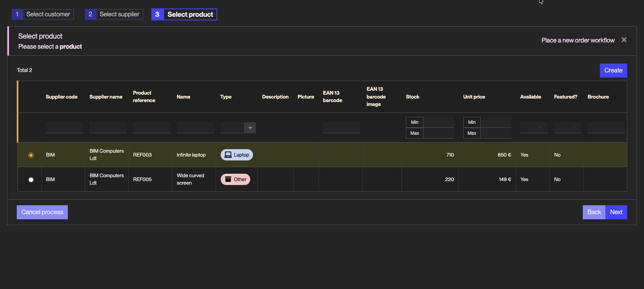Focus the EAN 13 barcode filter field
The height and width of the screenshot is (289, 644).
341,128
